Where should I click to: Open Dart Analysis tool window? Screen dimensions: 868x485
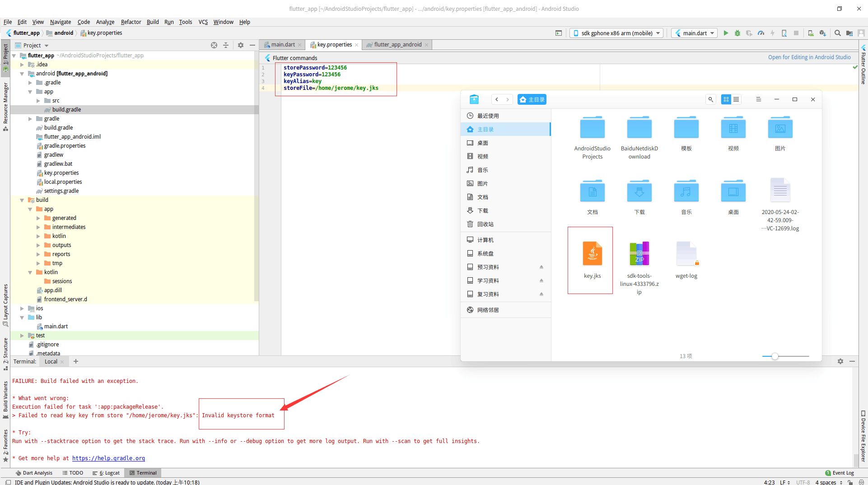coord(34,473)
